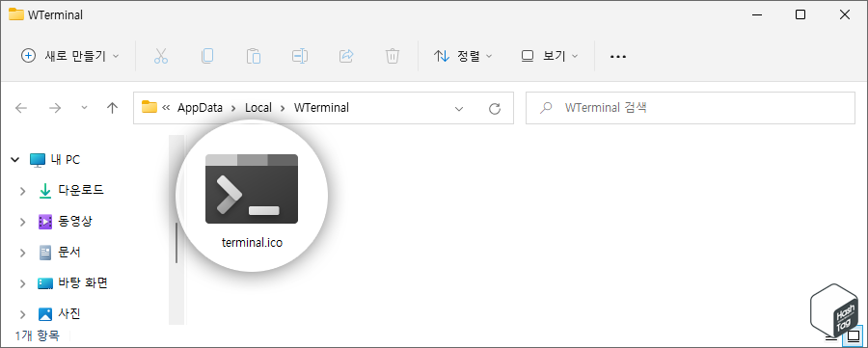Select 내 PC in navigation pane
868x348 pixels.
tap(55, 160)
